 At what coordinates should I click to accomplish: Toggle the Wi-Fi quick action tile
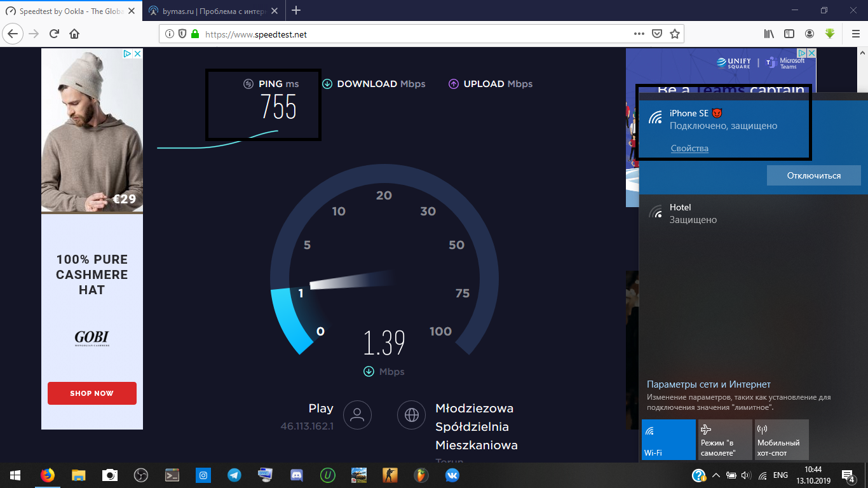[668, 439]
